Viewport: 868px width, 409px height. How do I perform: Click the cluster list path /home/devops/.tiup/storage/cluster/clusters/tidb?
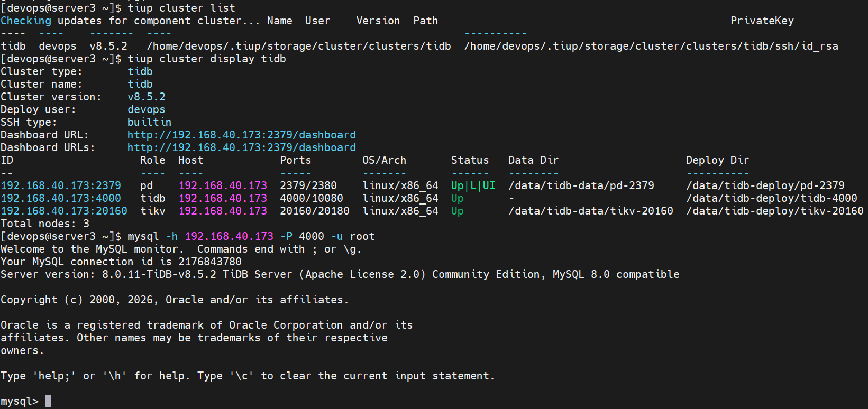(299, 46)
